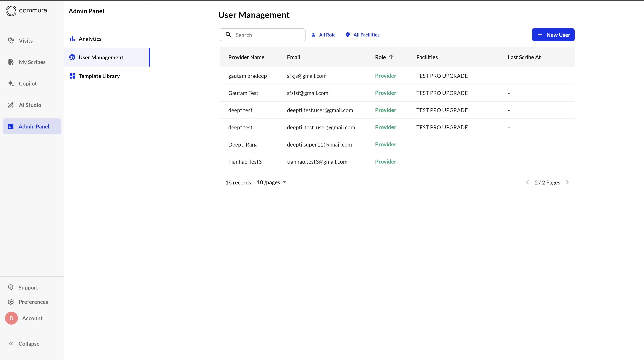Expand the All Role filter
The height and width of the screenshot is (360, 644).
point(323,35)
